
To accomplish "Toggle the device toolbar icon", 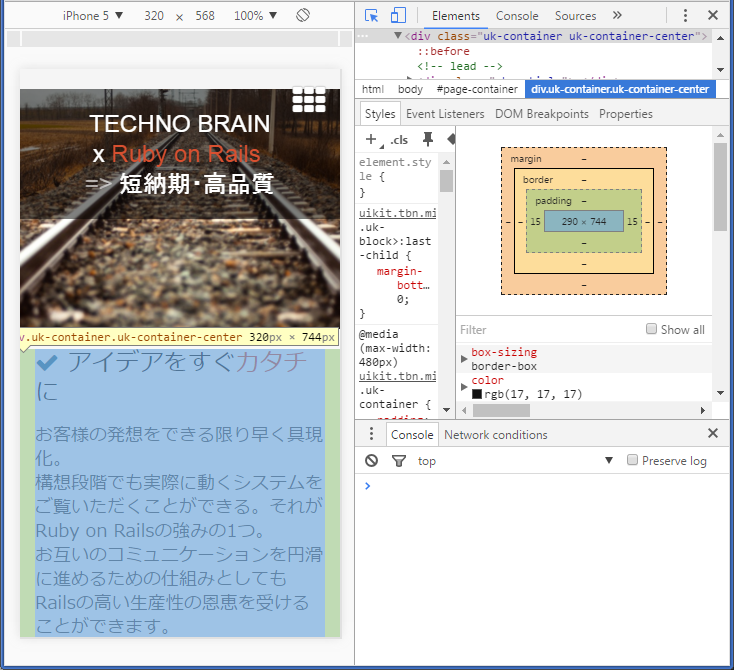I will coord(398,15).
